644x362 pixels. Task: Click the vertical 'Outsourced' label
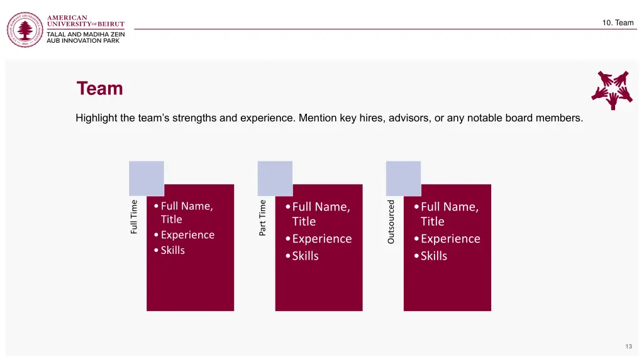click(x=391, y=222)
